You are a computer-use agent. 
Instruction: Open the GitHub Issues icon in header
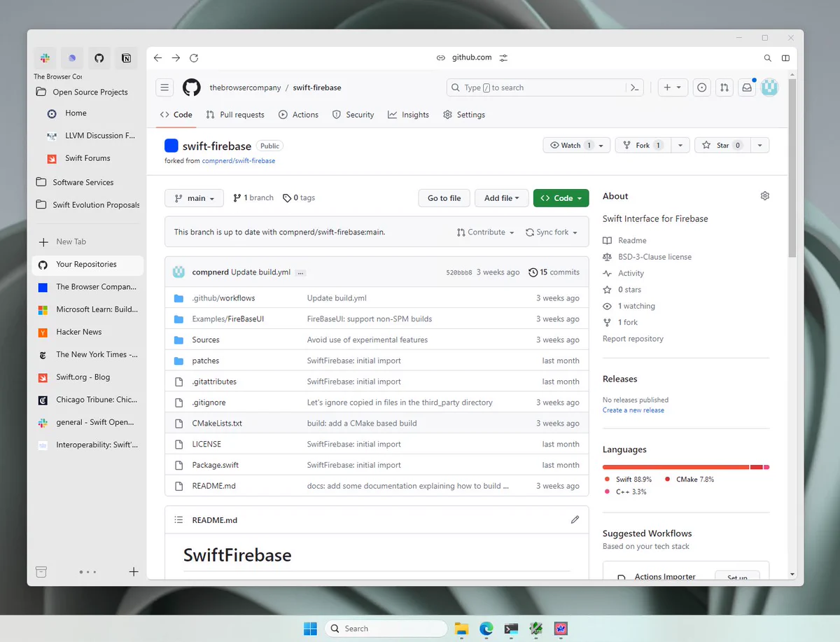[702, 88]
